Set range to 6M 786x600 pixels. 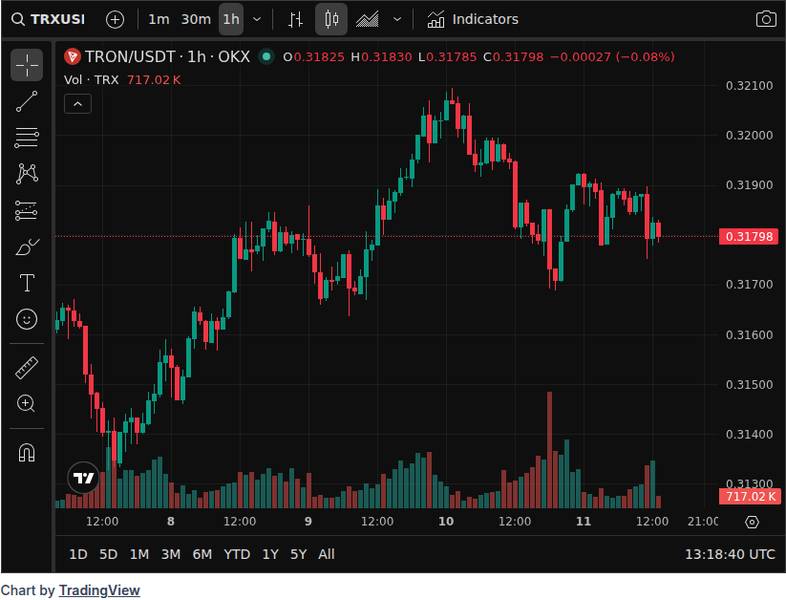tap(202, 554)
